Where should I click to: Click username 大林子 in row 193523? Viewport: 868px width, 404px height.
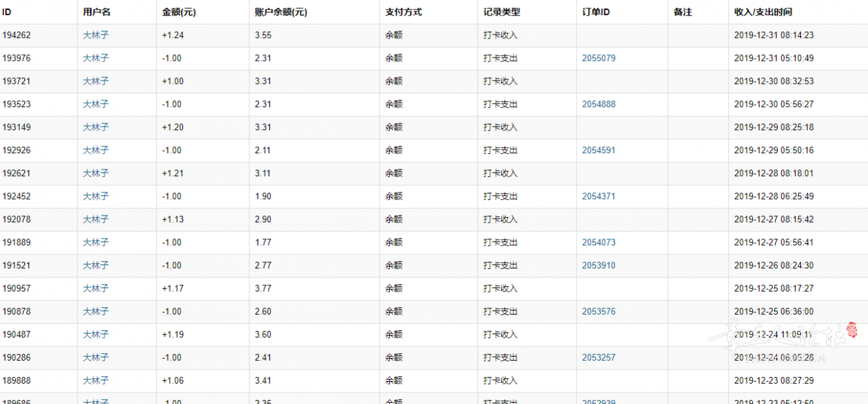96,104
